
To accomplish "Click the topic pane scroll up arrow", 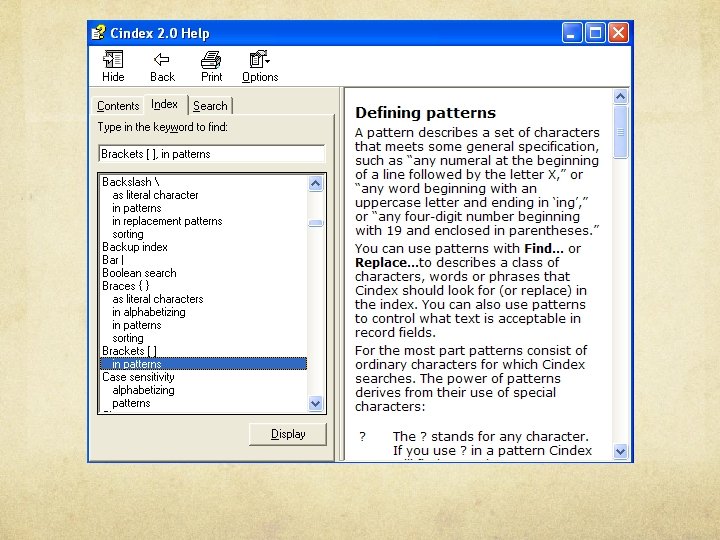I will 620,96.
